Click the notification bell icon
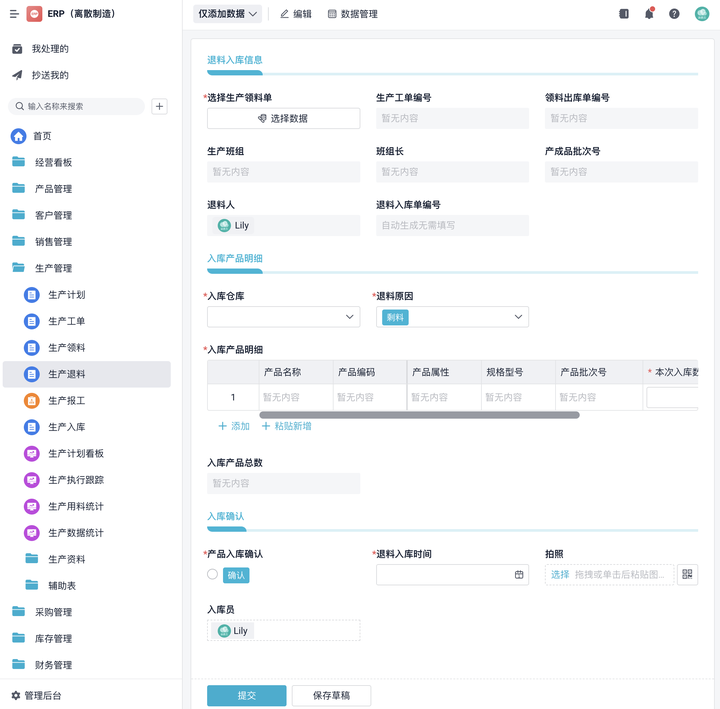This screenshot has height=709, width=720. (x=649, y=14)
